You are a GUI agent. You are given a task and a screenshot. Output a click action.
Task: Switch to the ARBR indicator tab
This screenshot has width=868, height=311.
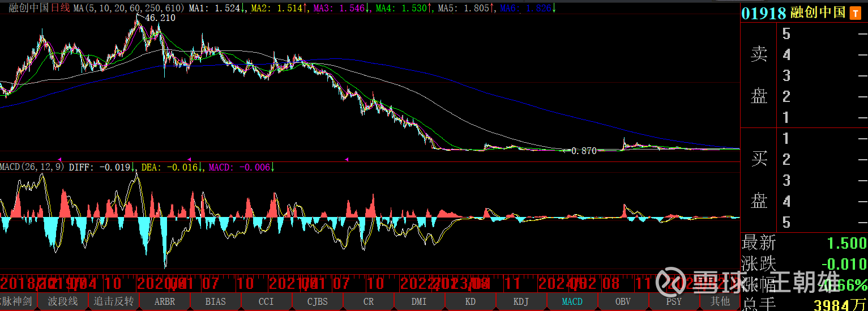[165, 301]
